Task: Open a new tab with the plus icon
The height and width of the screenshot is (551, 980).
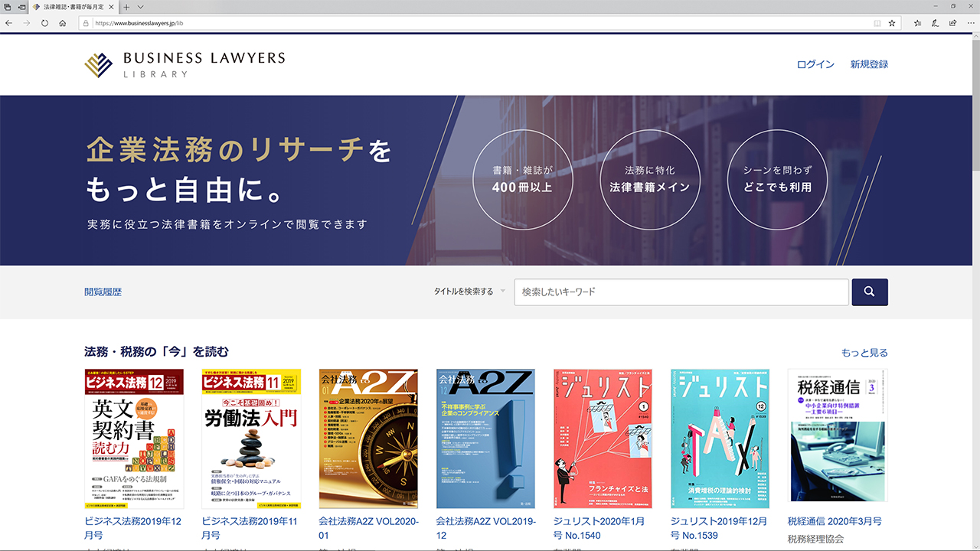Action: point(127,7)
